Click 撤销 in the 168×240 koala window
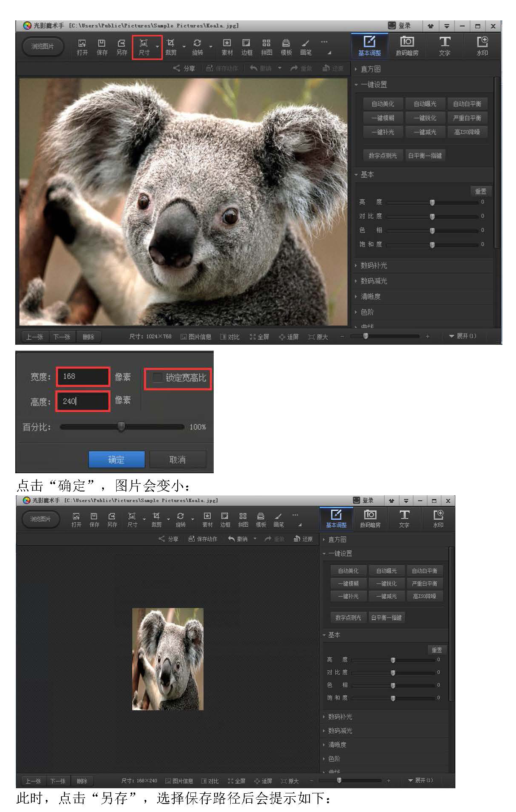 (x=238, y=539)
